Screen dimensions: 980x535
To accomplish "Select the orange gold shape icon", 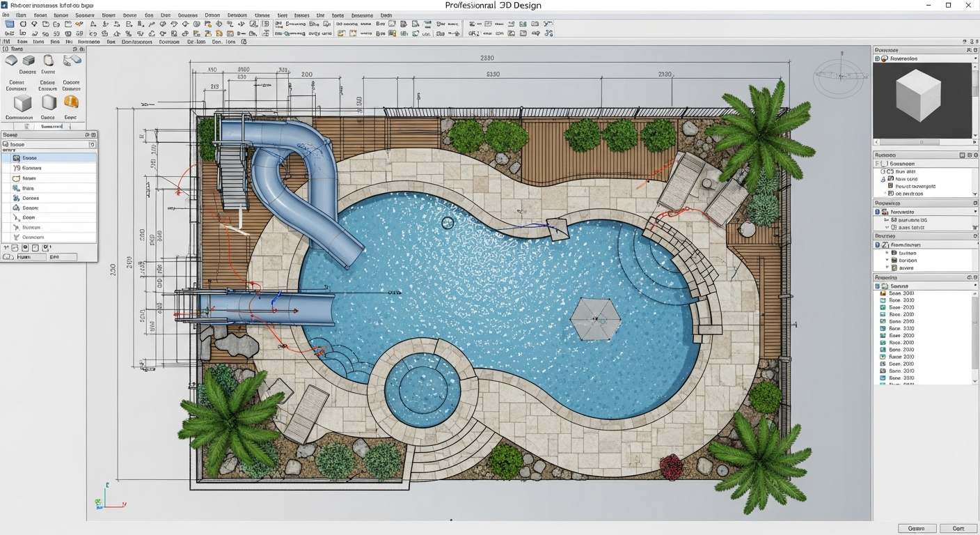I will click(71, 102).
